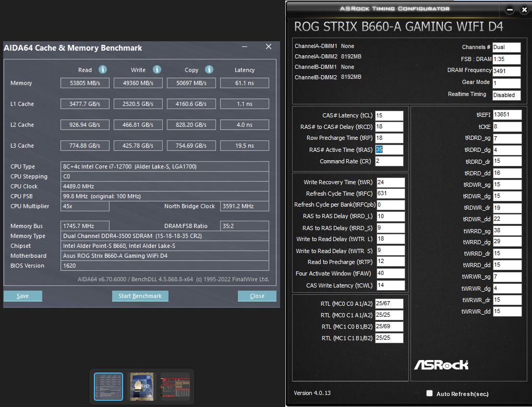Select the first benchmark screenshot thumbnail
532x407 pixels.
[x=108, y=387]
